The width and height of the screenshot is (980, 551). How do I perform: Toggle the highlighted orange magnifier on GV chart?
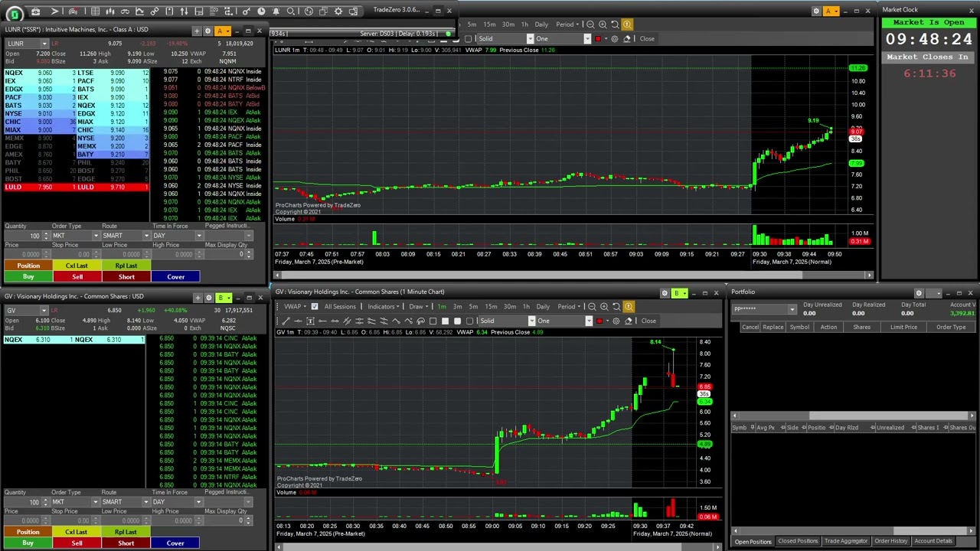click(x=629, y=306)
